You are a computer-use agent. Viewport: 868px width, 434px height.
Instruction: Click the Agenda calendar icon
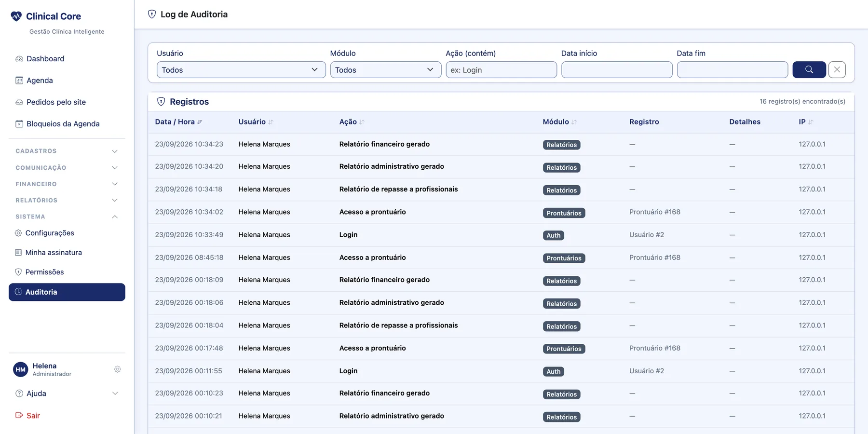[x=19, y=81]
